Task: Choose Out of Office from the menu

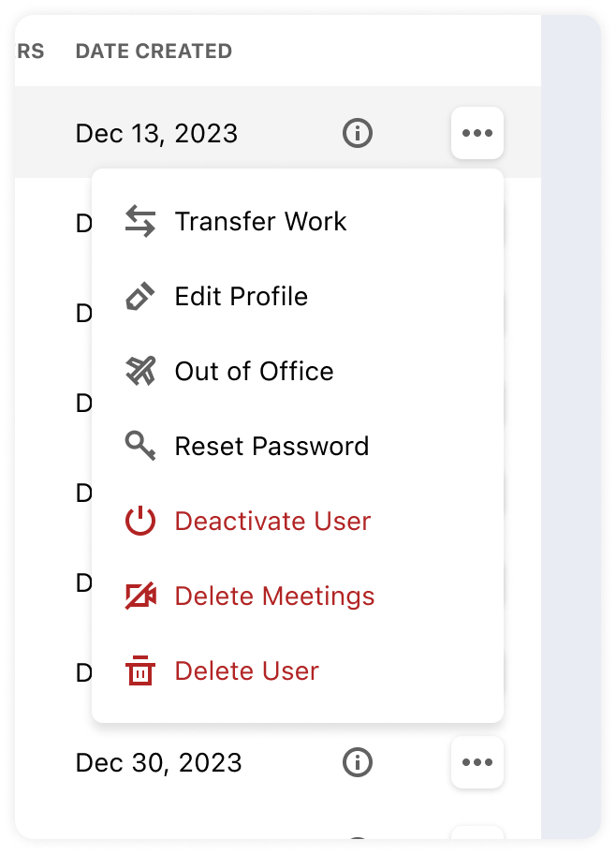Action: [x=253, y=371]
